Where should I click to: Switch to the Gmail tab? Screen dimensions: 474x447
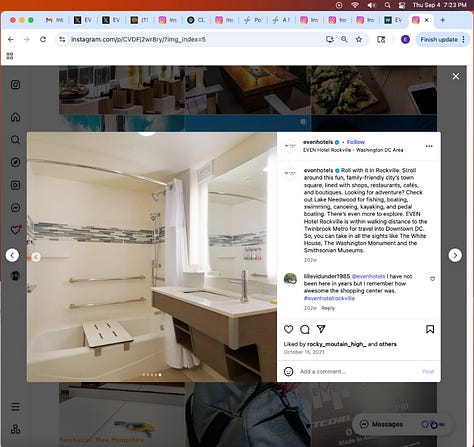pyautogui.click(x=55, y=20)
